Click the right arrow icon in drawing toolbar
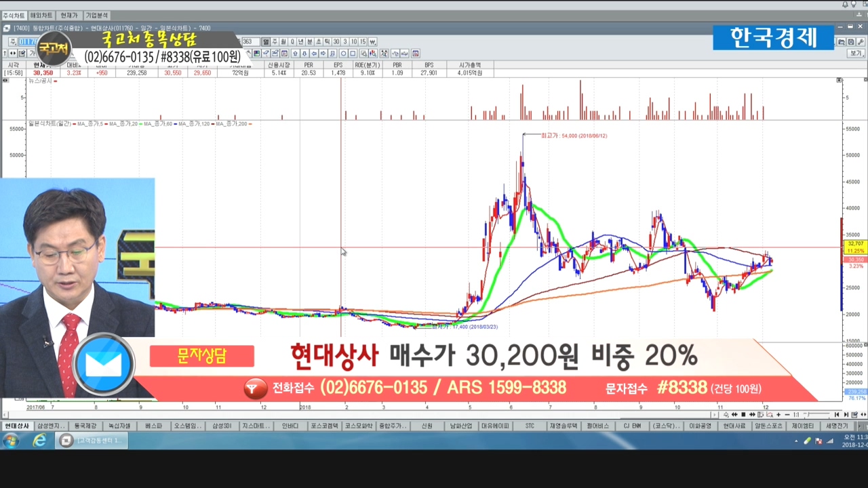This screenshot has height=488, width=868. (x=323, y=54)
